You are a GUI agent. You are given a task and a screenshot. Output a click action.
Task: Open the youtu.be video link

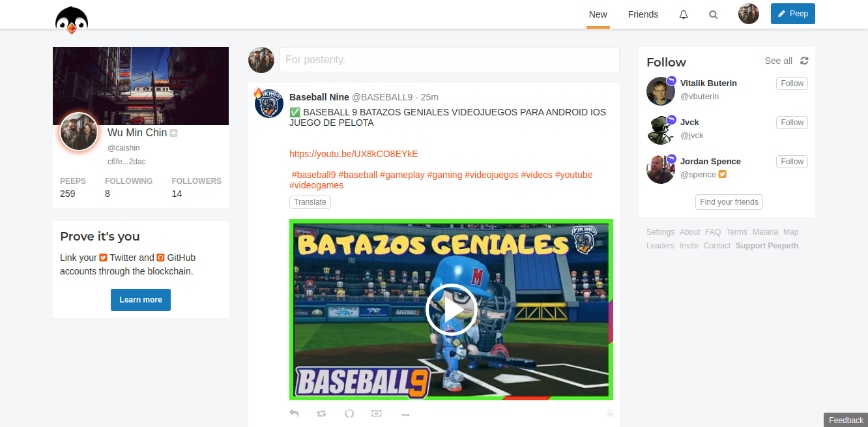(353, 154)
